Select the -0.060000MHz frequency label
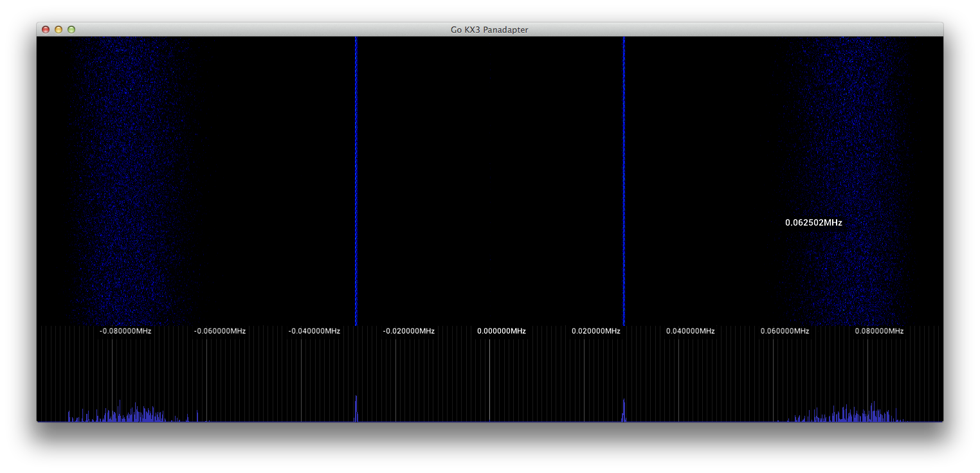The width and height of the screenshot is (980, 473). coord(220,331)
